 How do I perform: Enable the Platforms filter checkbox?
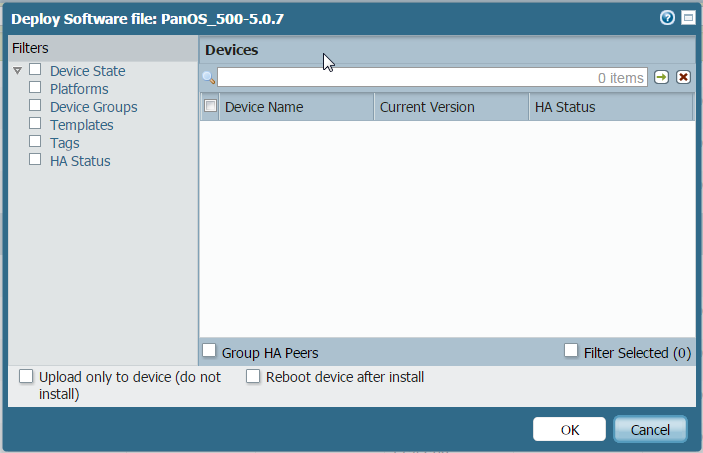coord(35,88)
